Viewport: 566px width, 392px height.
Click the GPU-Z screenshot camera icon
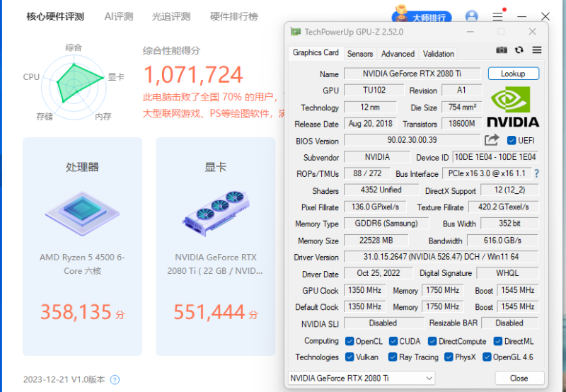tap(502, 50)
